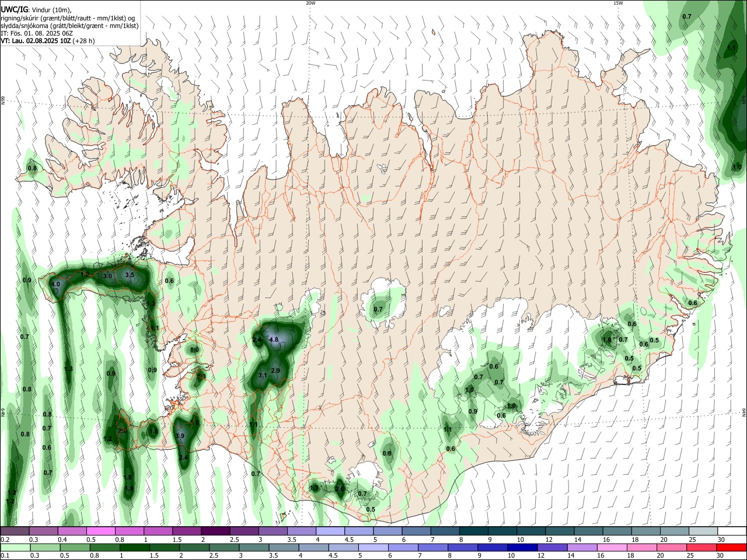Click the 'rigning/skúrir' legend description line
This screenshot has width=747, height=560.
[x=68, y=18]
